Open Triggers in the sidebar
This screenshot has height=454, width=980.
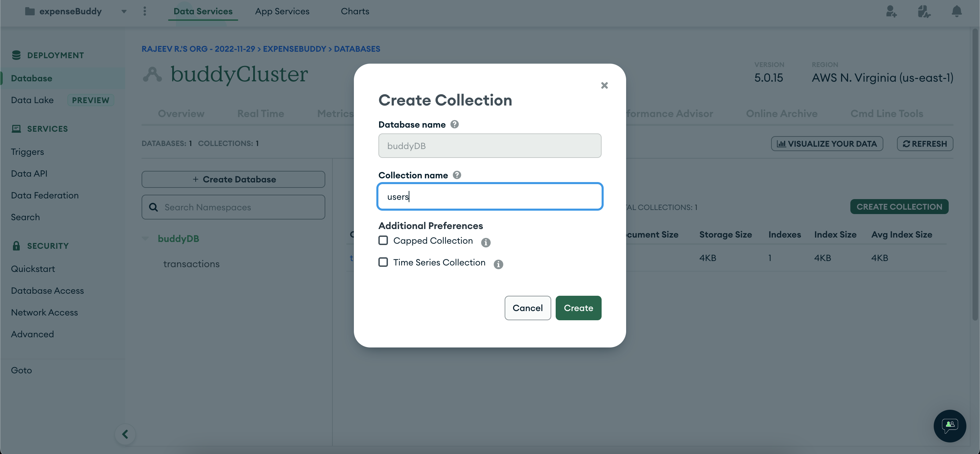27,151
